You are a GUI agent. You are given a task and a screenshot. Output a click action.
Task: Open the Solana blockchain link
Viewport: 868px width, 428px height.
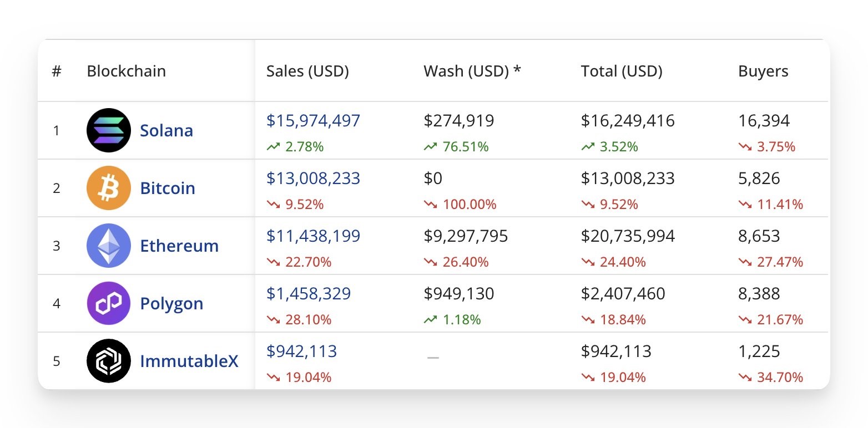click(x=166, y=130)
